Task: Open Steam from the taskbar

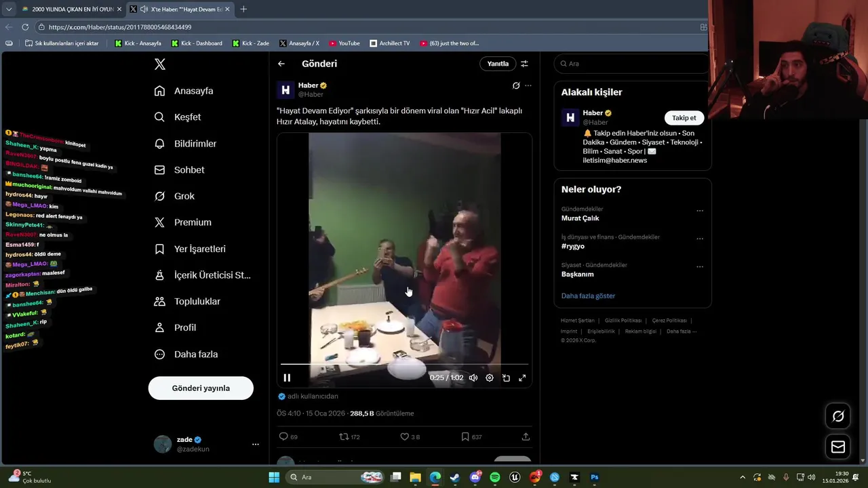Action: point(455,477)
